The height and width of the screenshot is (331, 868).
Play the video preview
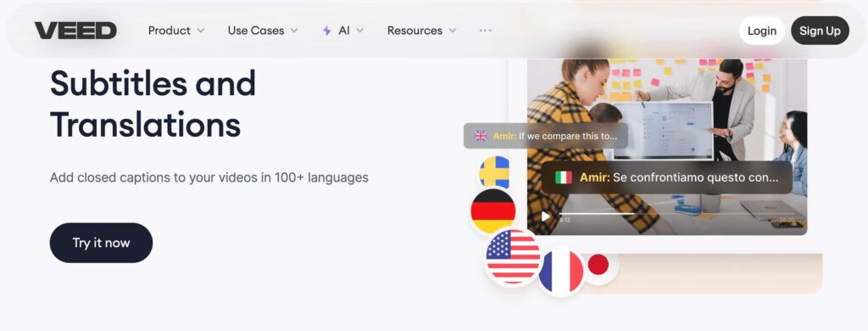pos(546,216)
